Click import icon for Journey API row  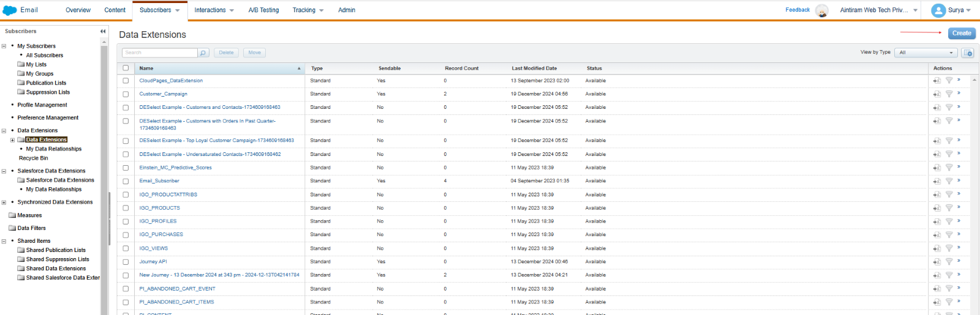tap(937, 262)
